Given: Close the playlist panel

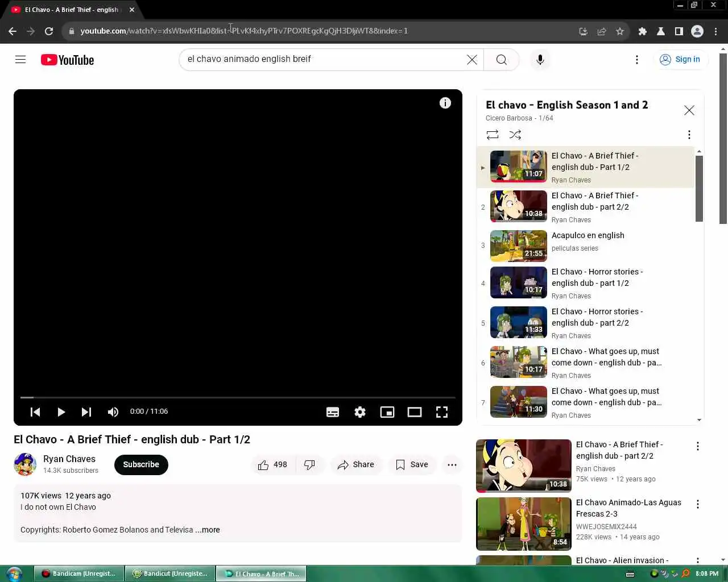Looking at the screenshot, I should 689,110.
